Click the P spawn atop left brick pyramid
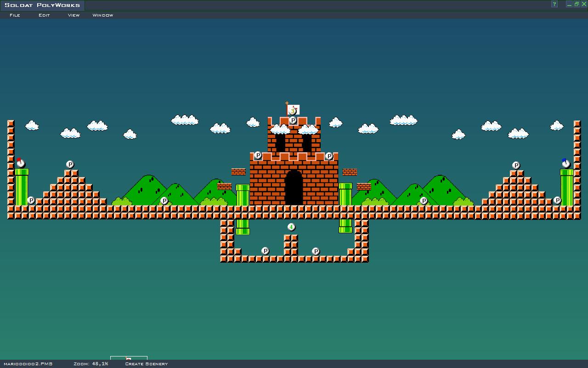 point(70,164)
